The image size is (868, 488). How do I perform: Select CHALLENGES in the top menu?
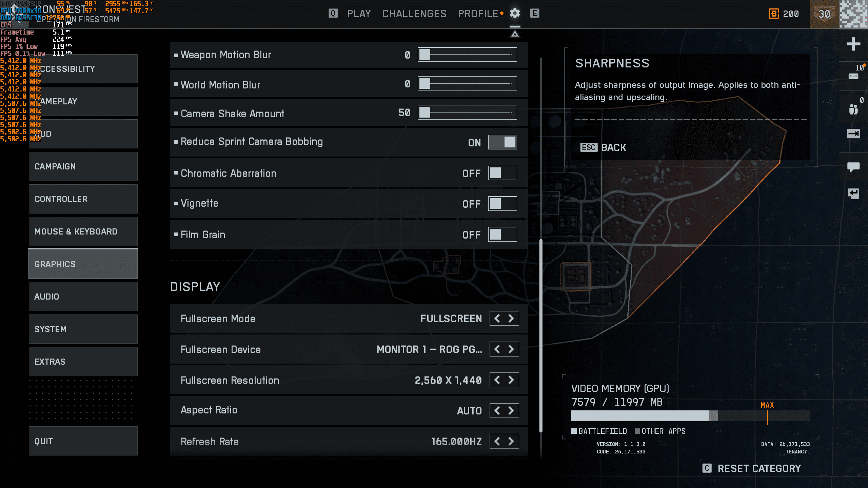tap(414, 14)
